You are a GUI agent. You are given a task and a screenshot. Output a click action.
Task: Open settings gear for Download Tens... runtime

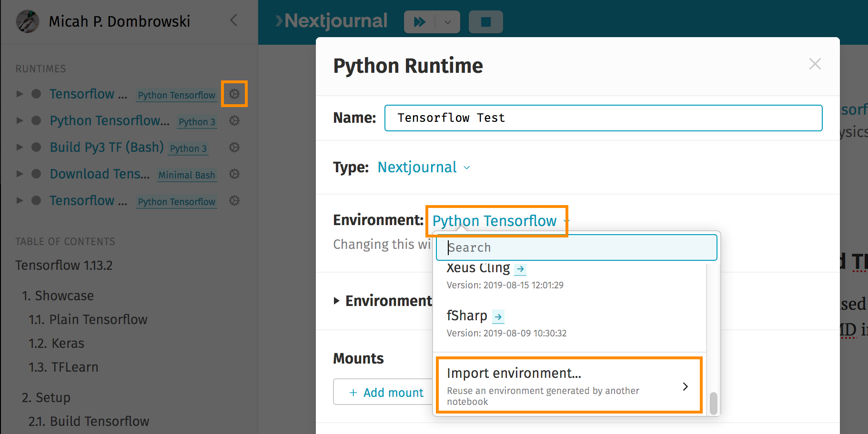point(234,174)
